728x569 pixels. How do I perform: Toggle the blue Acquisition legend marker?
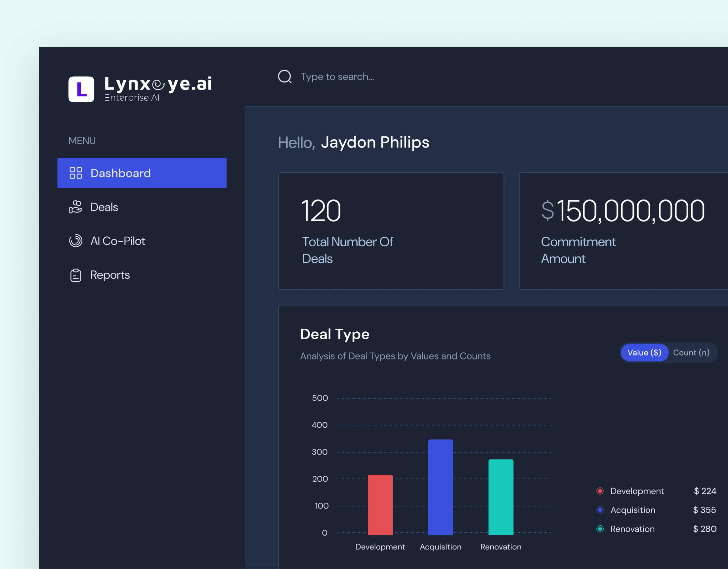click(x=600, y=510)
